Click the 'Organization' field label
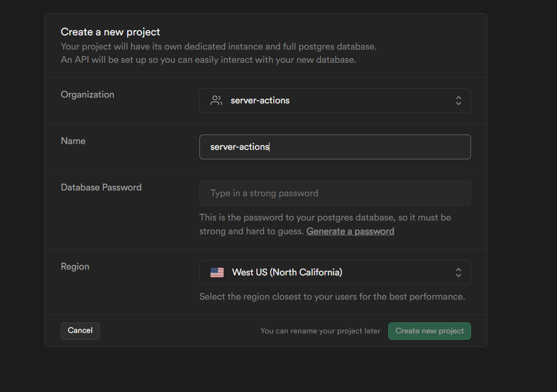Viewport: 557px width, 392px height. 88,94
